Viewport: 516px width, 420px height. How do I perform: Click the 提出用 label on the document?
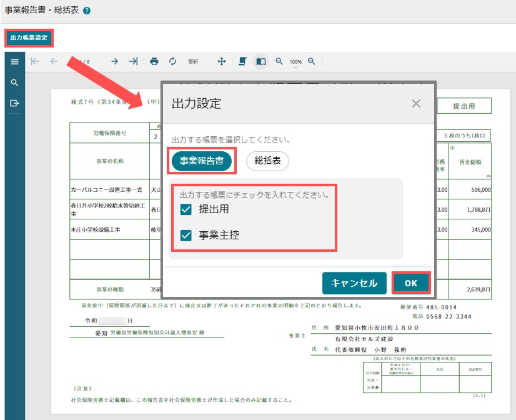[464, 106]
